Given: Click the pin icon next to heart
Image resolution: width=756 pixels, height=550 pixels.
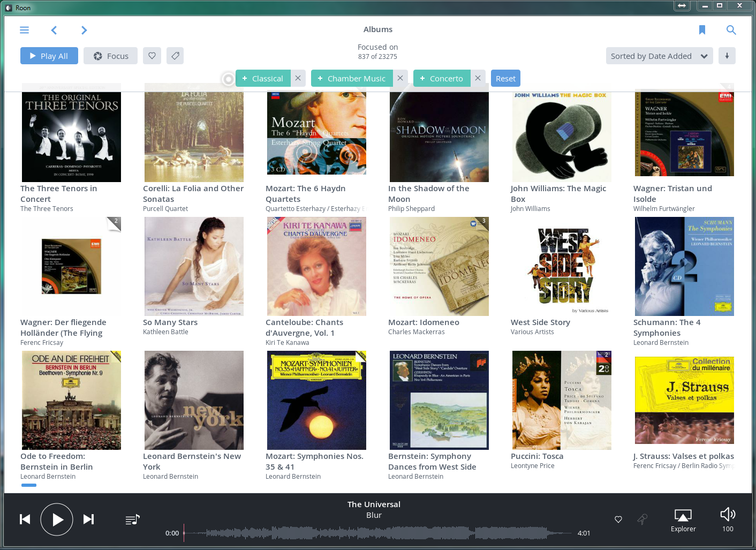Looking at the screenshot, I should [642, 519].
